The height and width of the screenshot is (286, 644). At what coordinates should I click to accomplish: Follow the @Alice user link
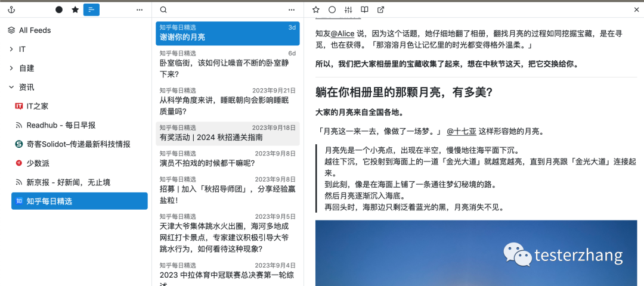tap(342, 33)
